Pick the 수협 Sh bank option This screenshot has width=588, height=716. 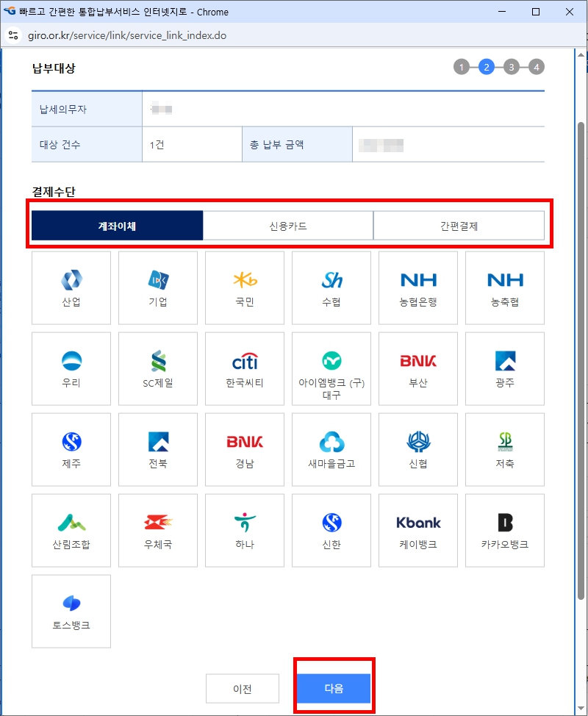(331, 287)
